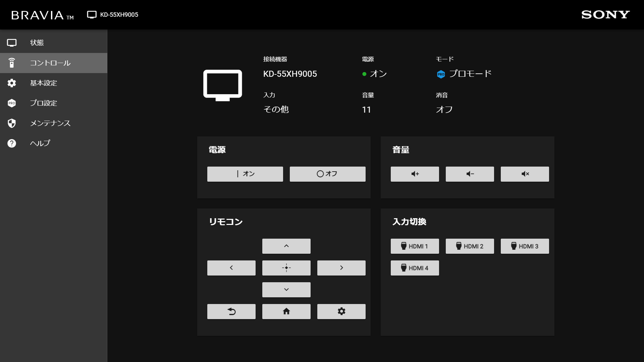
Task: Switch input to HDMI 1
Action: [415, 246]
